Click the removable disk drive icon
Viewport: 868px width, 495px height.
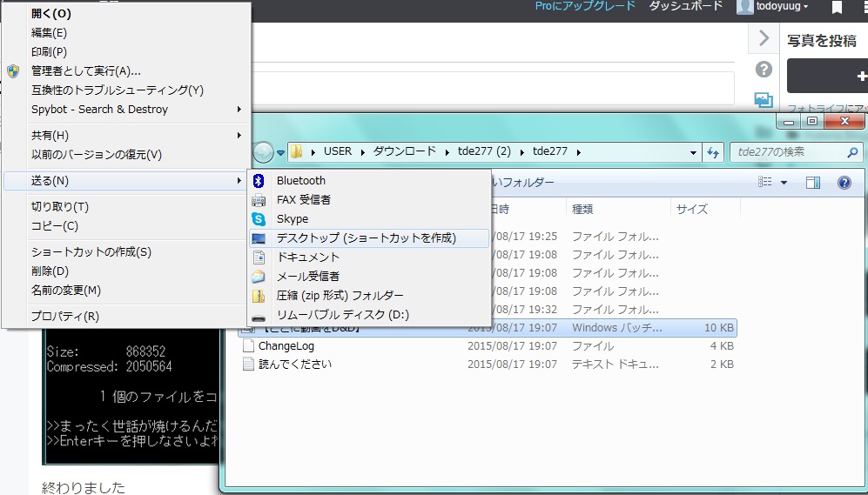point(259,318)
